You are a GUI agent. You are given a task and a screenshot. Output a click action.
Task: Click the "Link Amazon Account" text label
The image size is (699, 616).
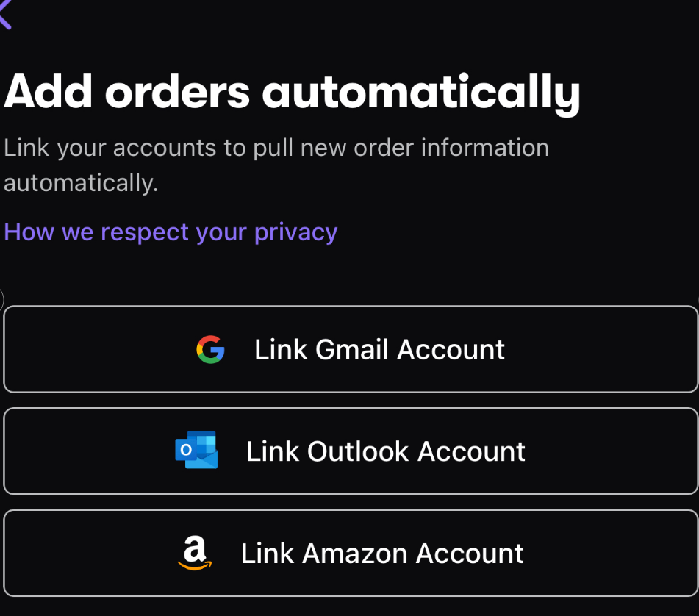[382, 554]
